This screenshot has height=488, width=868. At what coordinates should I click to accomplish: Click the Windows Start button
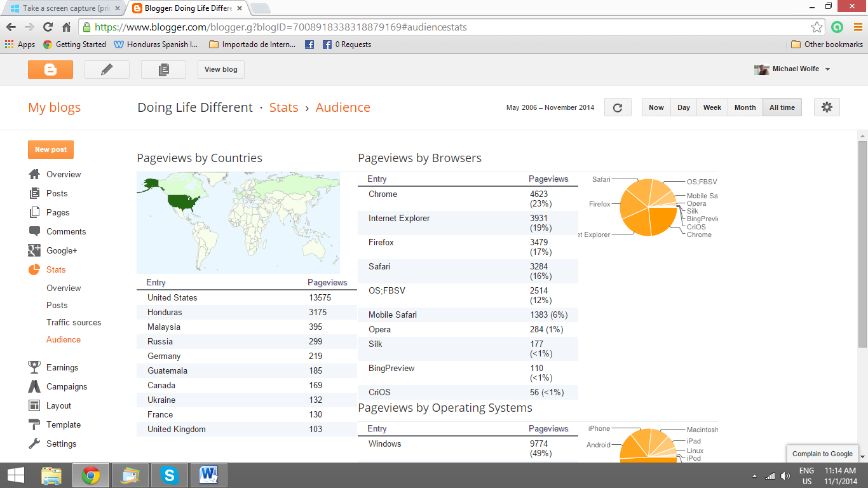click(15, 475)
